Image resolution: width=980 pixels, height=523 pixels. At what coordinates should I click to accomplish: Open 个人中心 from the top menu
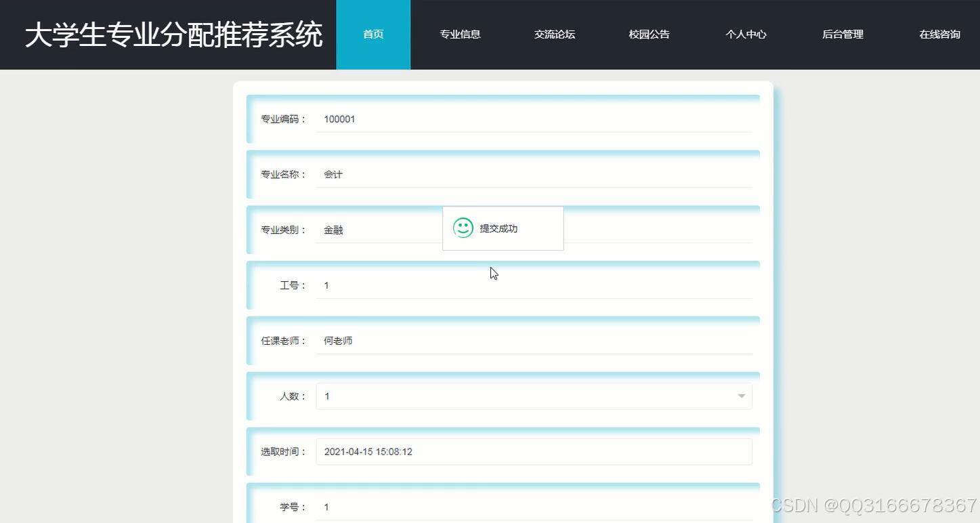pos(746,35)
